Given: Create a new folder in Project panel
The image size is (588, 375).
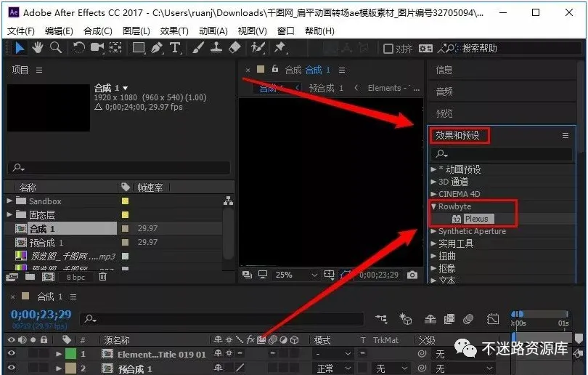Looking at the screenshot, I should pos(30,277).
